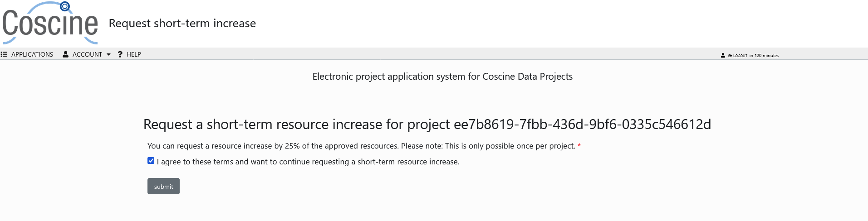868x221 pixels.
Task: Uncheck the agree to terms checkbox
Action: pos(151,161)
